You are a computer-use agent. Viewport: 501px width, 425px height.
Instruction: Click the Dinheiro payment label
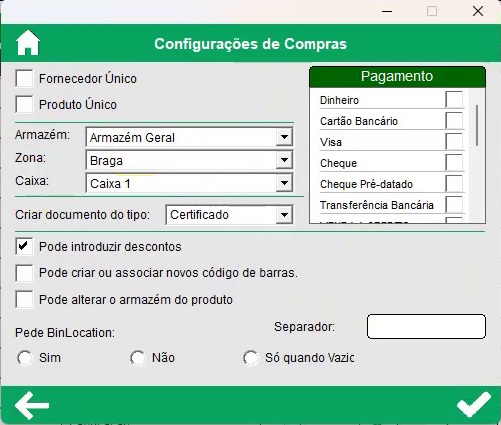pos(339,100)
